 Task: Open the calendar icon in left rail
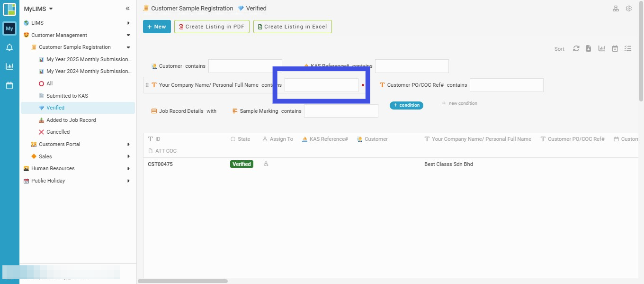coord(9,85)
